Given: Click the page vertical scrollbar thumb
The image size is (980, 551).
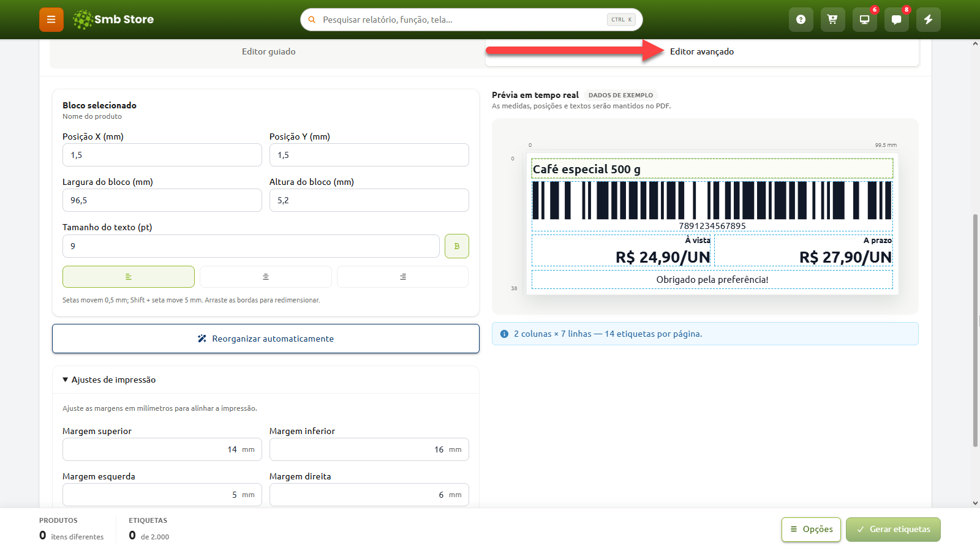Looking at the screenshot, I should click(x=975, y=331).
